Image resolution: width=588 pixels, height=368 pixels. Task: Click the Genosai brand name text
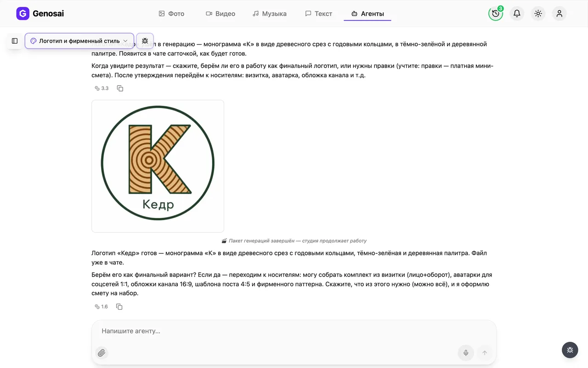tap(48, 13)
